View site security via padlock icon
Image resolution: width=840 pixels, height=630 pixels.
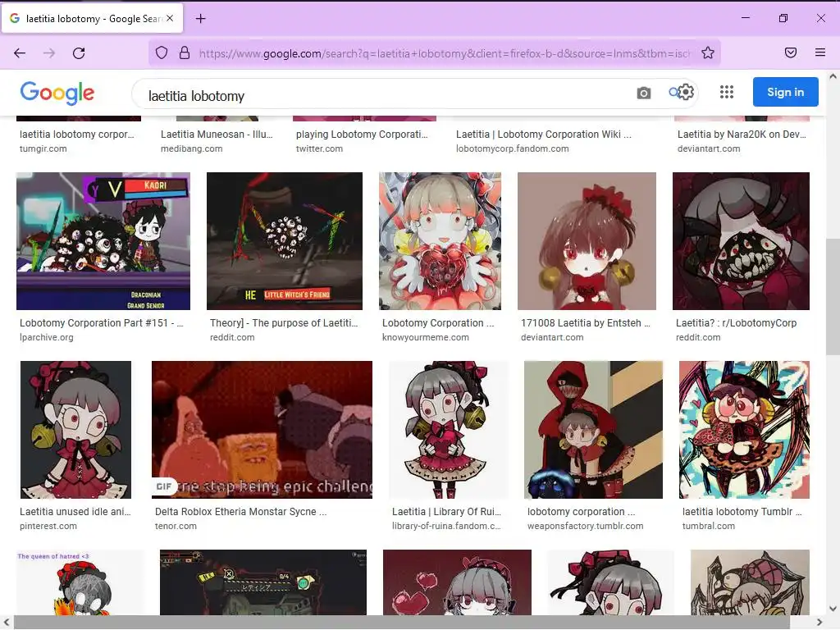click(x=185, y=52)
